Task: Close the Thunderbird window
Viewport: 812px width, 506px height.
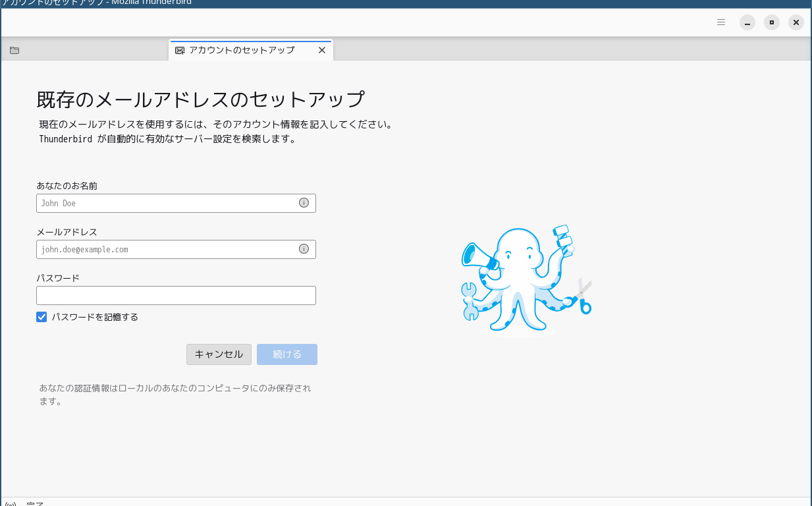Action: 796,22
